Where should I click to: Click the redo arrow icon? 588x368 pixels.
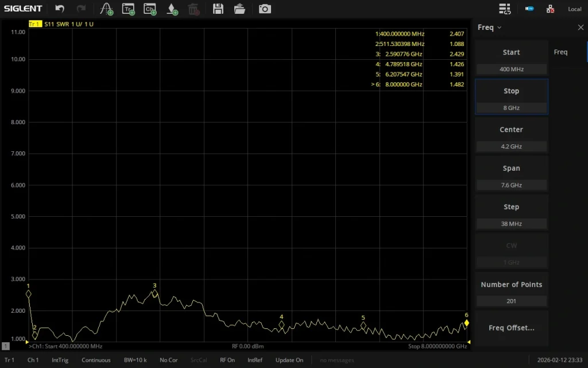tap(81, 9)
